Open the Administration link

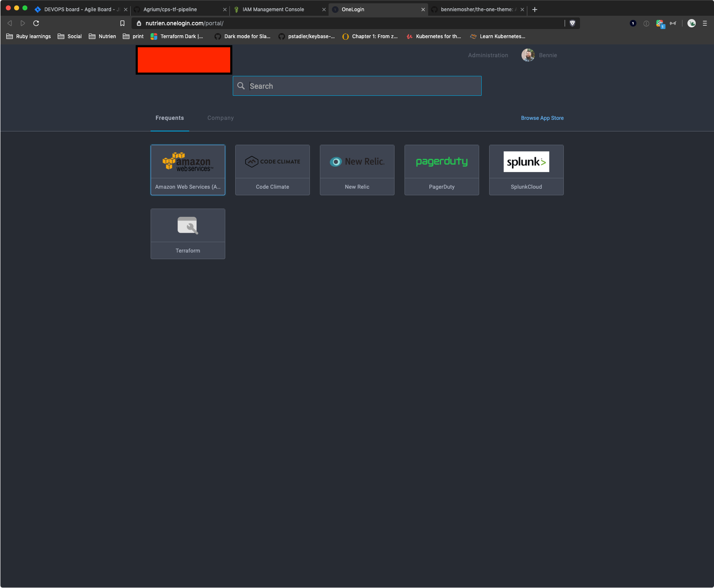488,55
